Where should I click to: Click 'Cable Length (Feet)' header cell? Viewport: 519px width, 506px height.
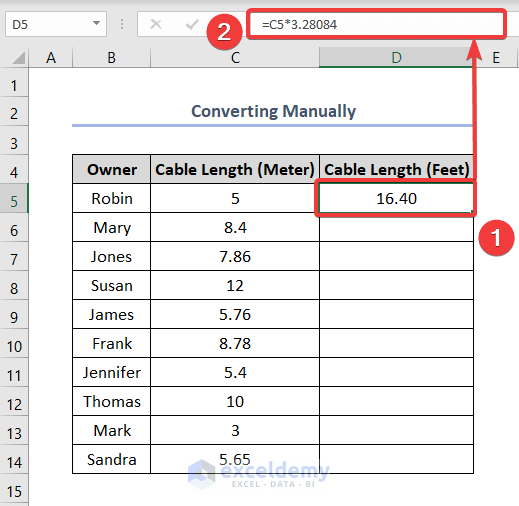[x=396, y=169]
